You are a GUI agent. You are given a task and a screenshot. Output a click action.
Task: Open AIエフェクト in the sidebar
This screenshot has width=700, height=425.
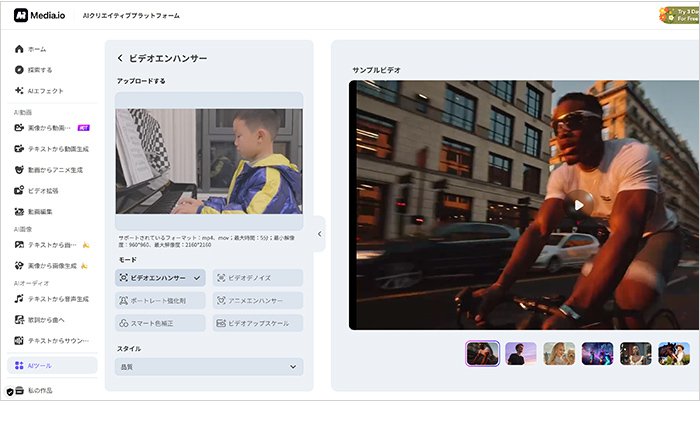point(39,91)
